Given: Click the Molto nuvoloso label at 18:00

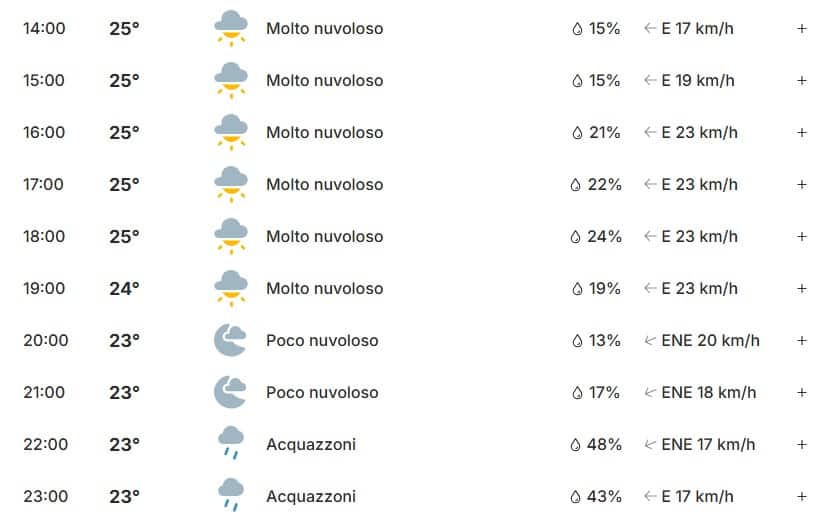Looking at the screenshot, I should pyautogui.click(x=324, y=237).
